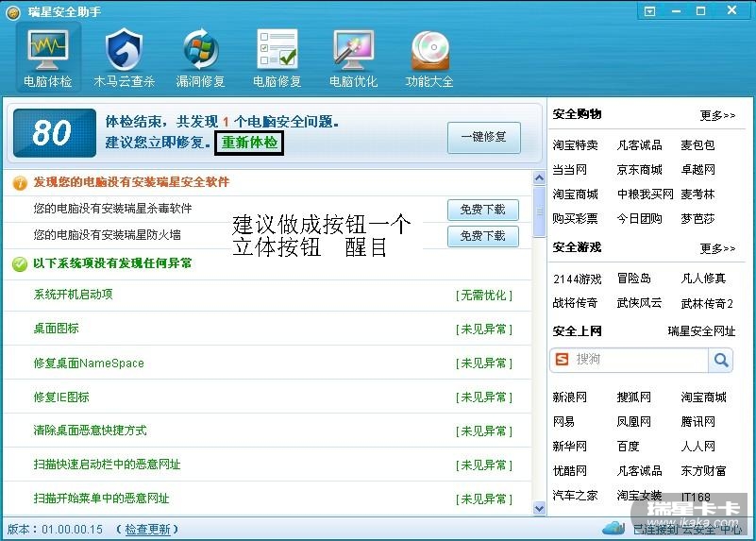Open the 优酷网 link
The image size is (756, 541).
(569, 471)
